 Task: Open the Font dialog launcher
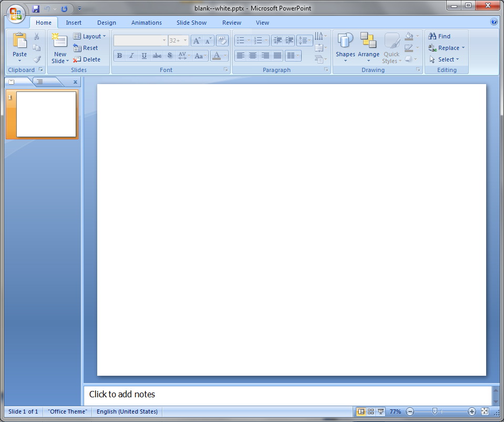[226, 69]
